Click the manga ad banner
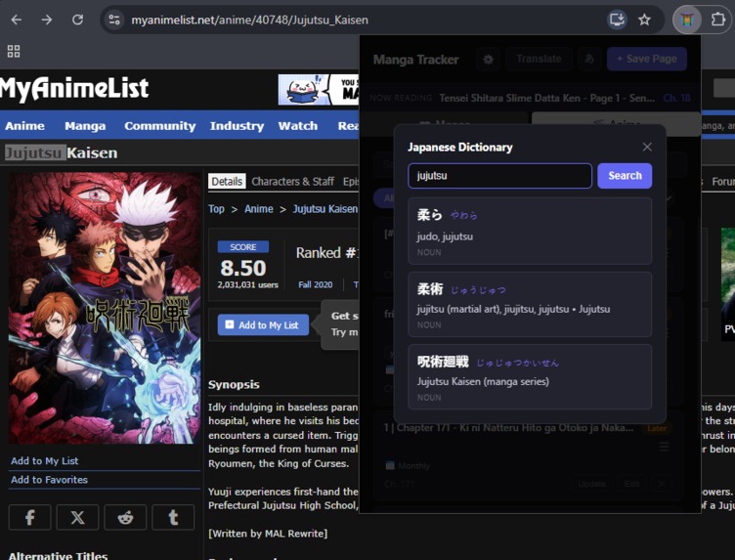Image resolution: width=735 pixels, height=560 pixels. (319, 90)
